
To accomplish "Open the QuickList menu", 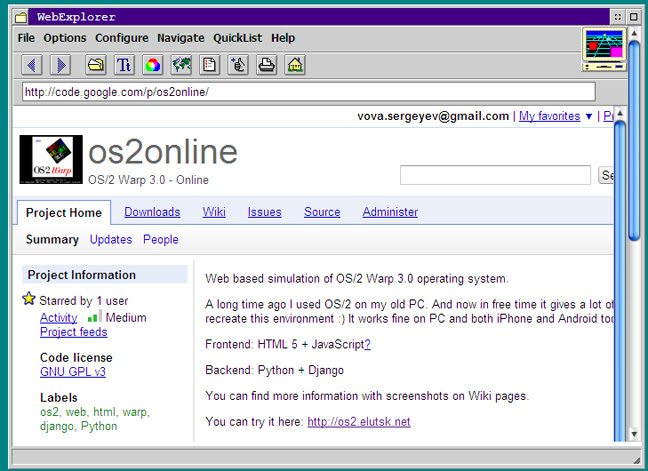I will pos(238,38).
